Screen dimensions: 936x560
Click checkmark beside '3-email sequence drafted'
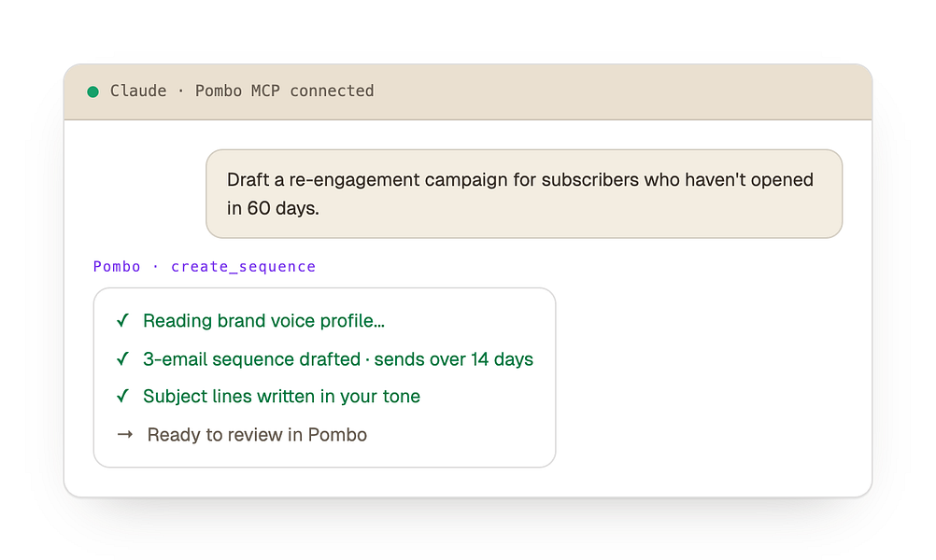pyautogui.click(x=123, y=359)
